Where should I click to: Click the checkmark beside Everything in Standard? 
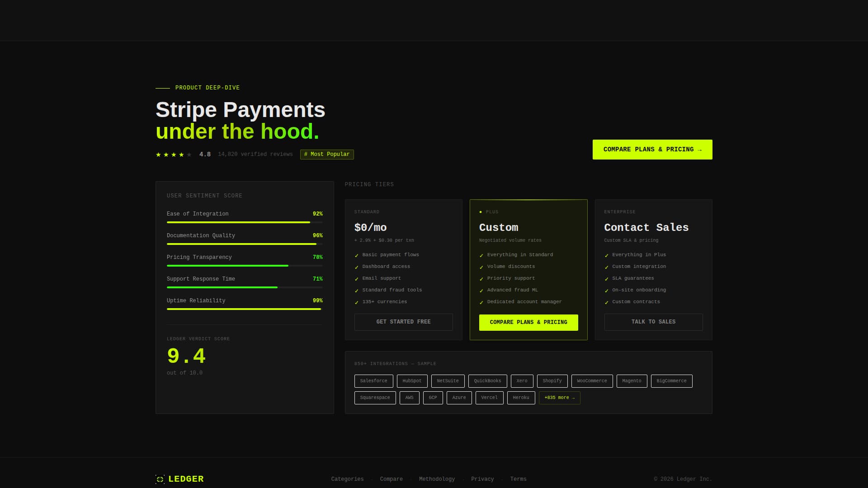click(x=481, y=255)
